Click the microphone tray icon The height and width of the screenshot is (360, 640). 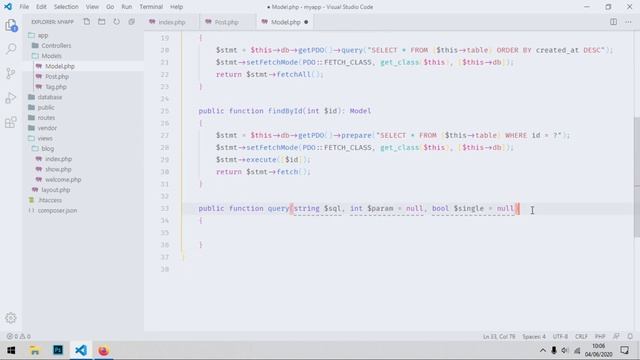click(554, 351)
